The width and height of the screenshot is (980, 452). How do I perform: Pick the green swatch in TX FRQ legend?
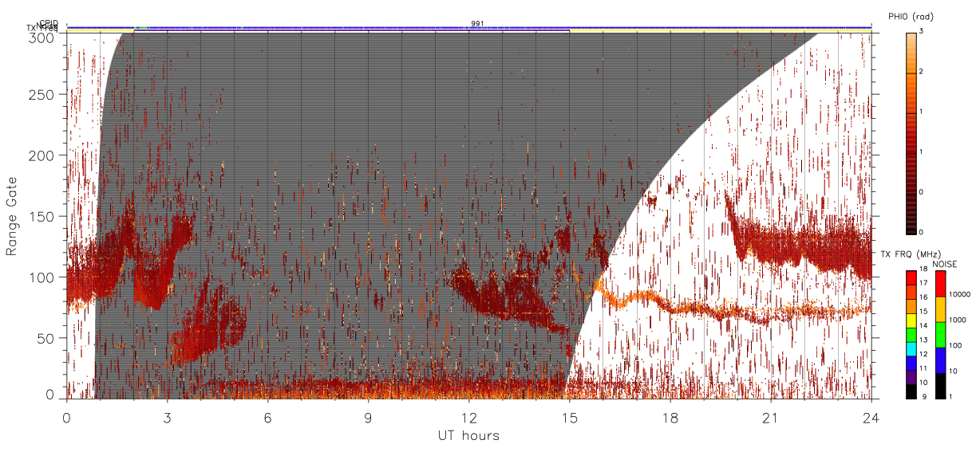click(911, 335)
